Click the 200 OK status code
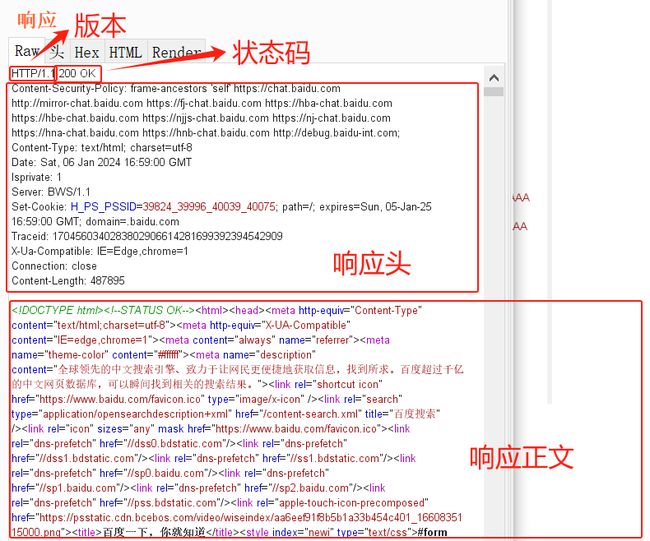 click(77, 73)
